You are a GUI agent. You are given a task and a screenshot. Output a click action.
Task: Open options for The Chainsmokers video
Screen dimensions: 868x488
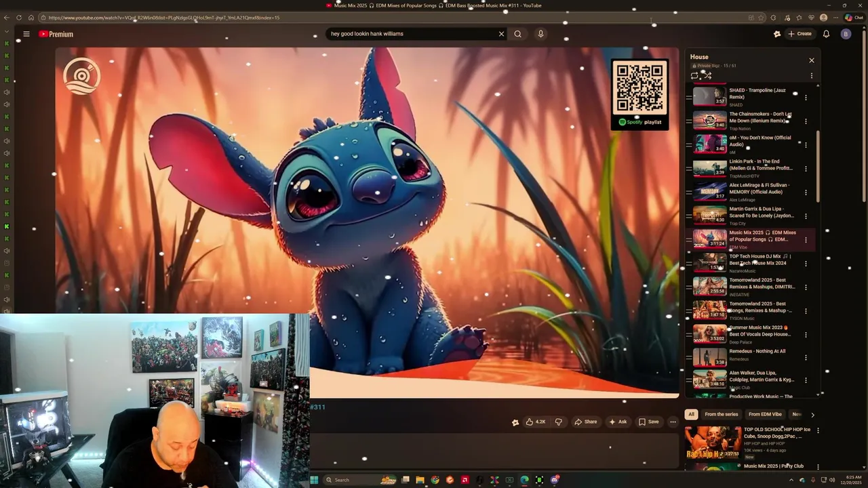[x=806, y=121]
